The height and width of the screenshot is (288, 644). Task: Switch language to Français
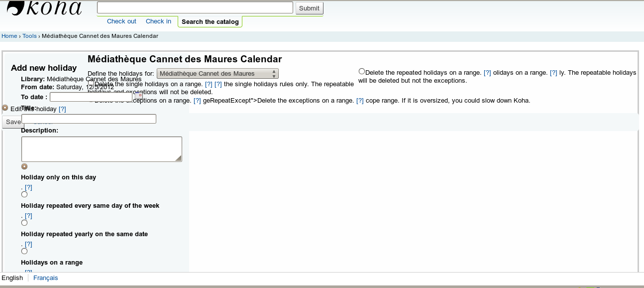point(45,278)
